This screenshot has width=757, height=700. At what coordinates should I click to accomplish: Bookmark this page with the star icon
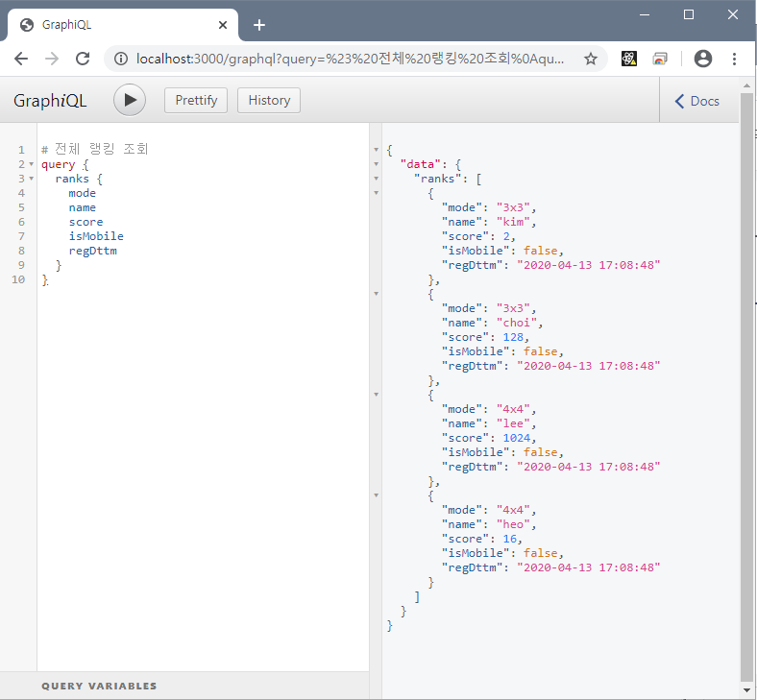[591, 59]
